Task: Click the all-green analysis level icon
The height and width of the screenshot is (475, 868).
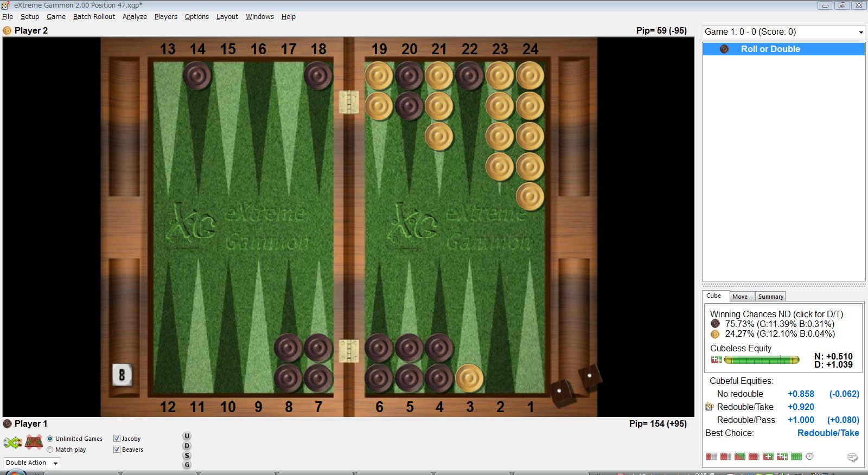Action: pos(796,457)
